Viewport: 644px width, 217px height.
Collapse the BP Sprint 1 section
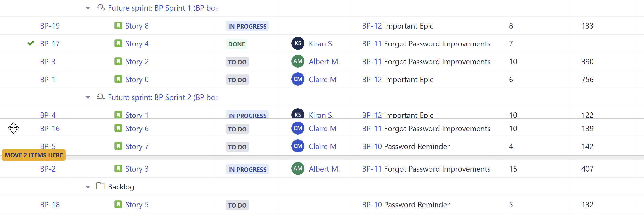[x=88, y=8]
